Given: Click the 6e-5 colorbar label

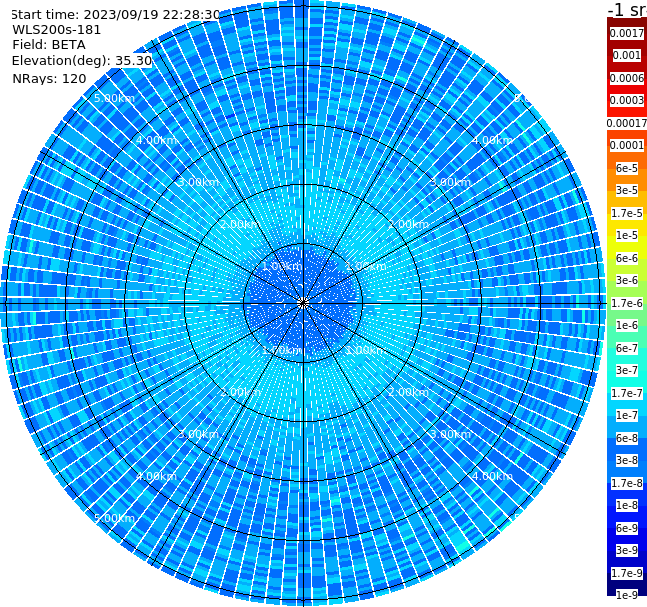Looking at the screenshot, I should pyautogui.click(x=627, y=168).
